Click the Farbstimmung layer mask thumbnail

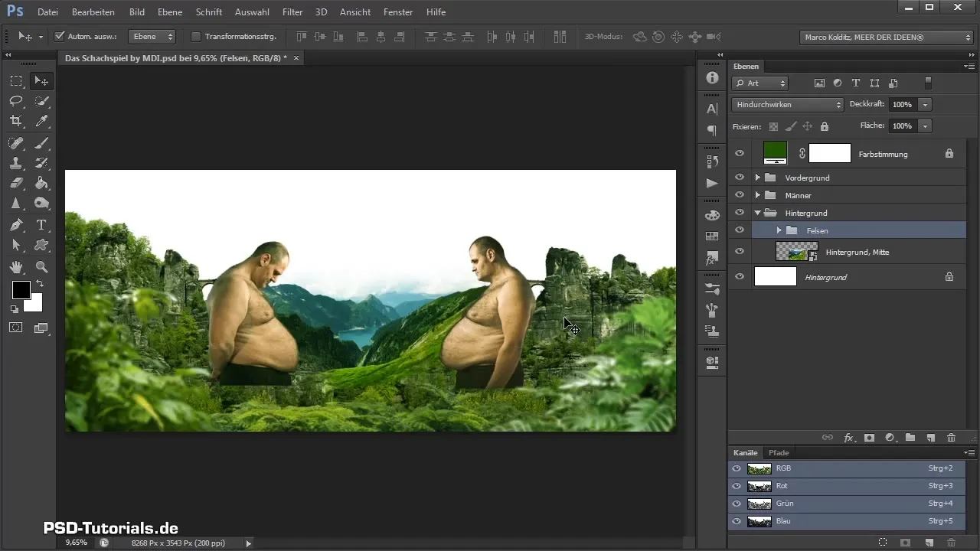click(x=830, y=153)
